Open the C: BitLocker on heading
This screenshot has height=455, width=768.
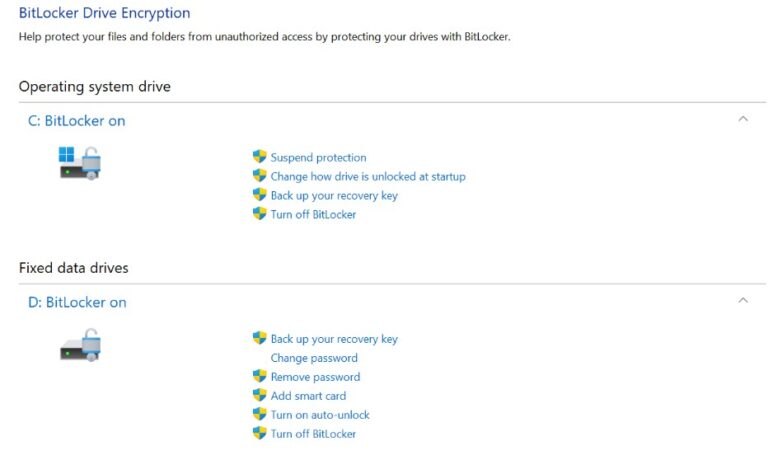tap(76, 121)
